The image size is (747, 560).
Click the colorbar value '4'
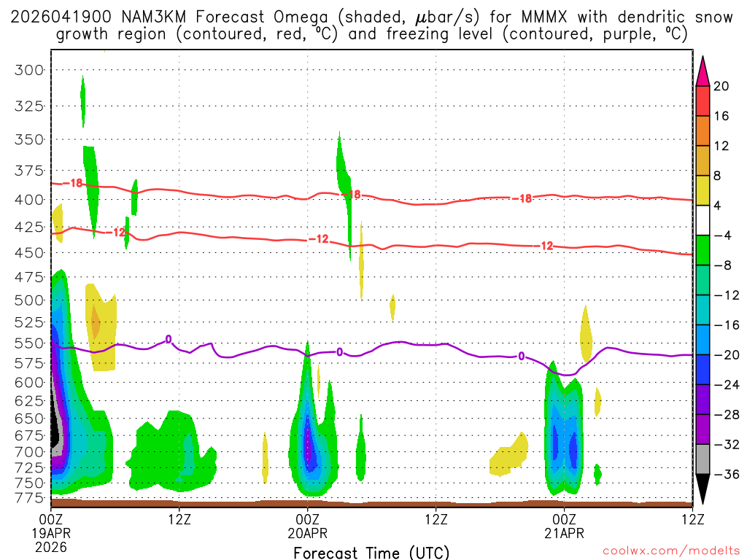point(718,206)
